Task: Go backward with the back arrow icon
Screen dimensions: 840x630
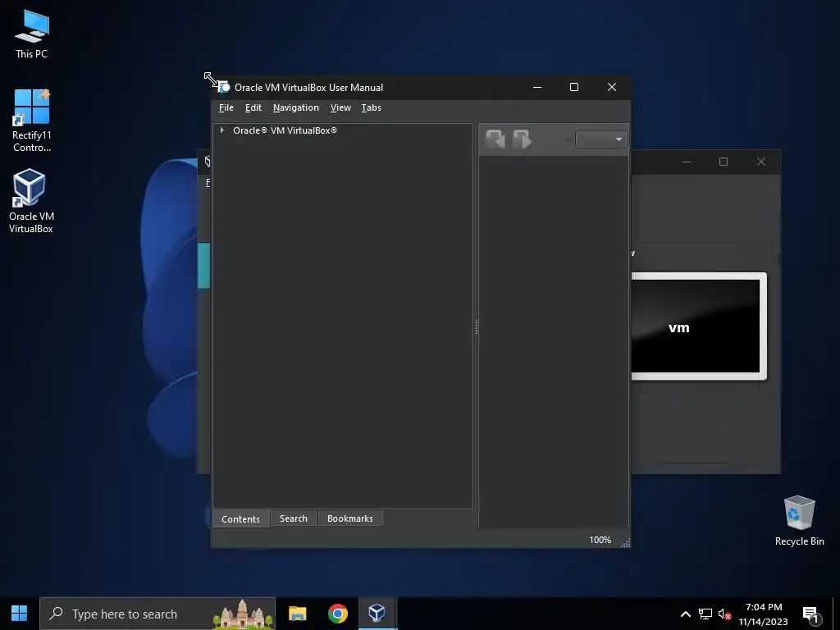Action: pos(495,139)
